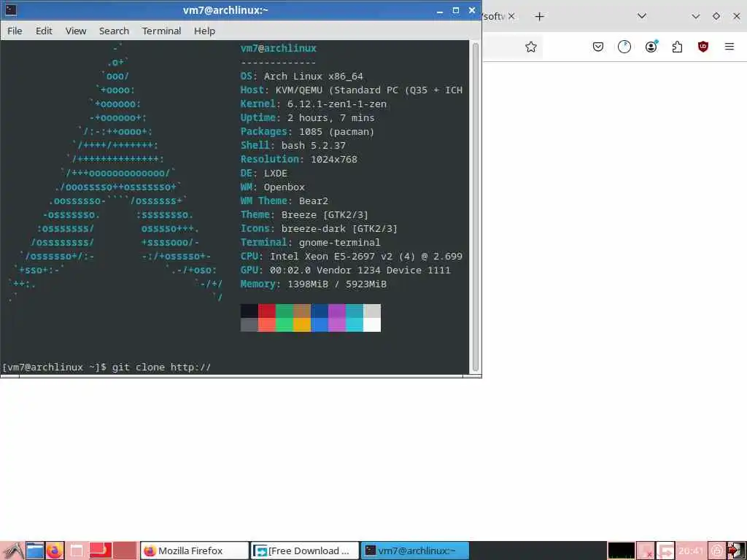This screenshot has width=747, height=560.
Task: Open uBlock Origin shield icon
Action: [703, 47]
